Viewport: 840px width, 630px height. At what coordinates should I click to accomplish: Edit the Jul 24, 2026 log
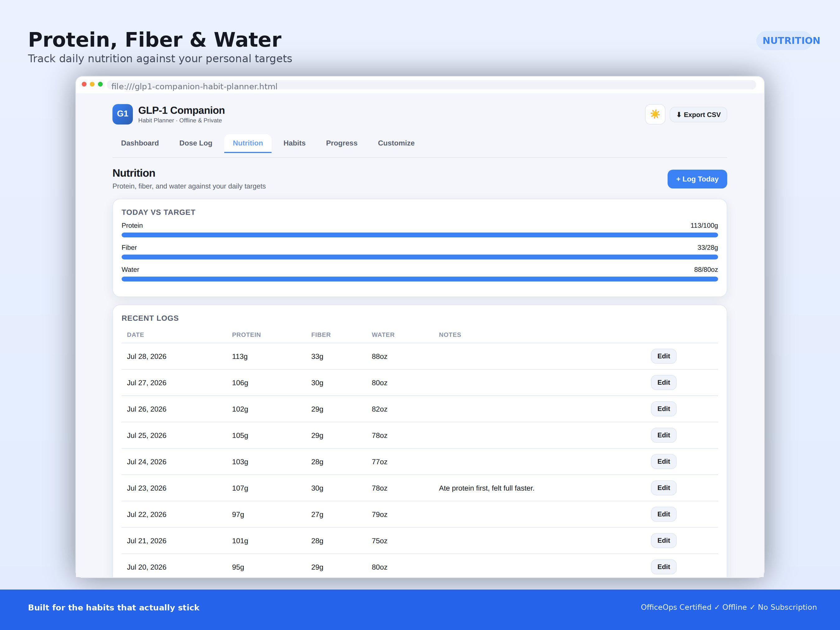tap(663, 461)
